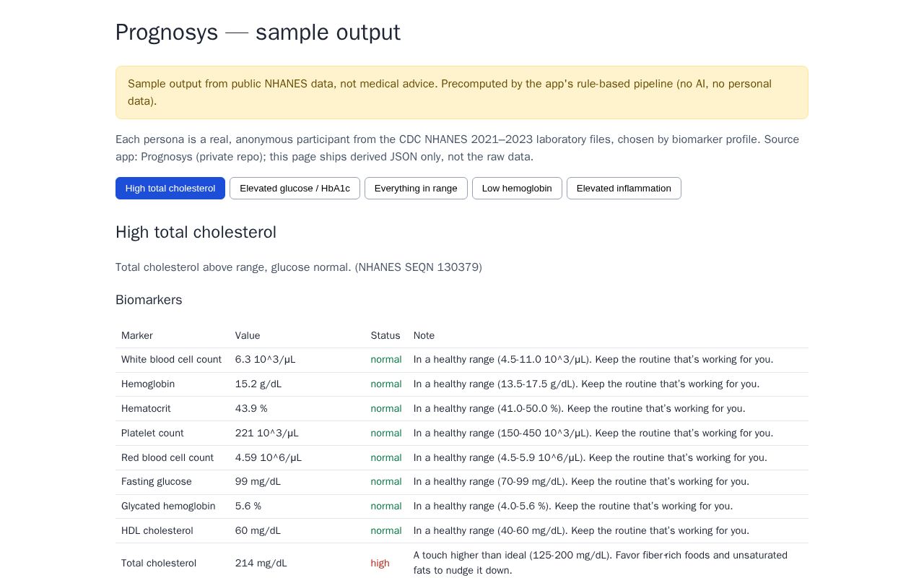Screen dimensions: 924x578
Task: Click the value 214 mg/dL
Action: [x=261, y=564]
